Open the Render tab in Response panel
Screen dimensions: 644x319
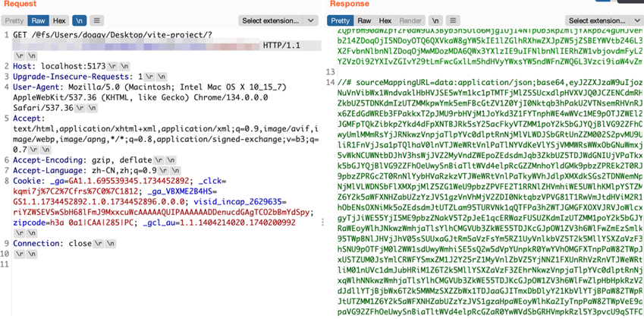point(410,21)
